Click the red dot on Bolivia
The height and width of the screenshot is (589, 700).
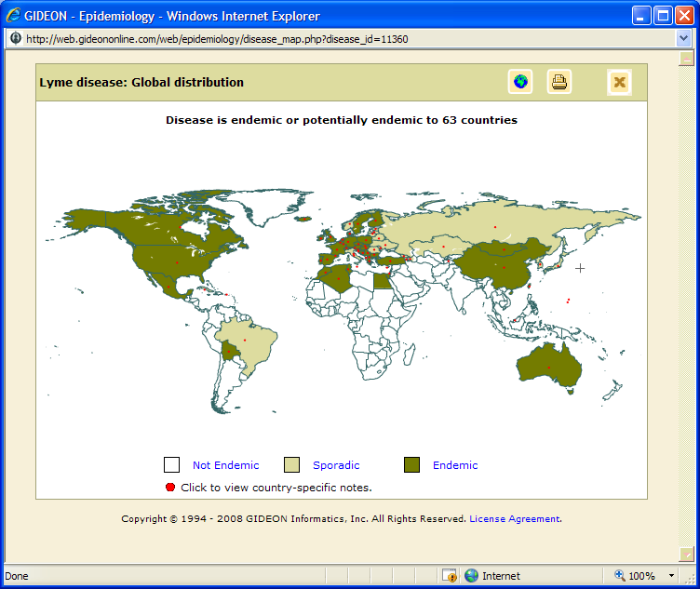[229, 352]
